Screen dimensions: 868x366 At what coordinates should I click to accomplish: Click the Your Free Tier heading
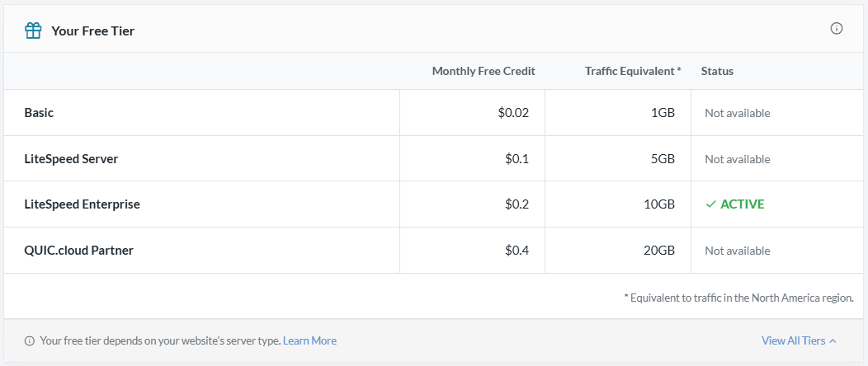point(93,31)
